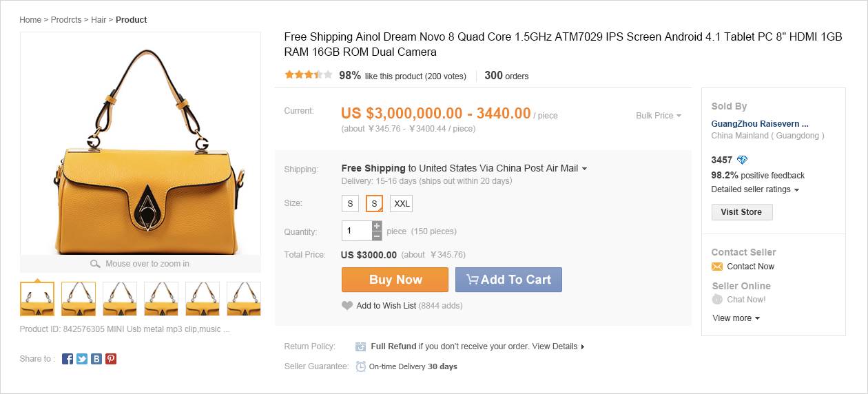Click the Contact Now envelope icon

pos(717,267)
